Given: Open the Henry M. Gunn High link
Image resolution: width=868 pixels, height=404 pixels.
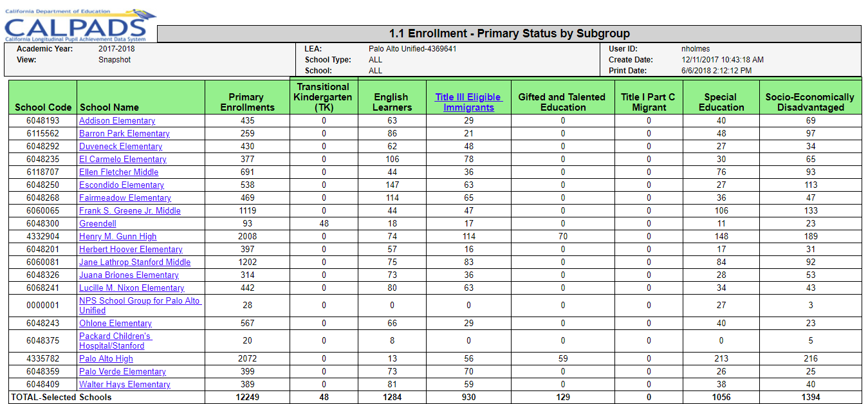Looking at the screenshot, I should (118, 237).
